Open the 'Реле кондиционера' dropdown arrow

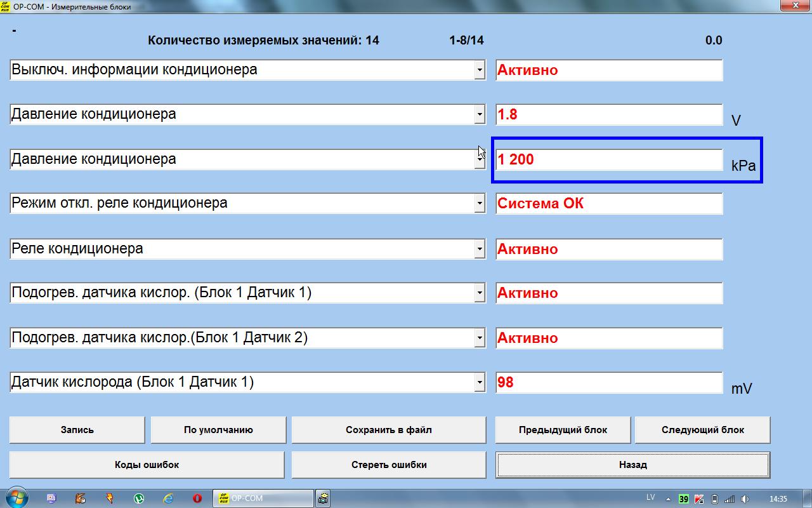[480, 250]
